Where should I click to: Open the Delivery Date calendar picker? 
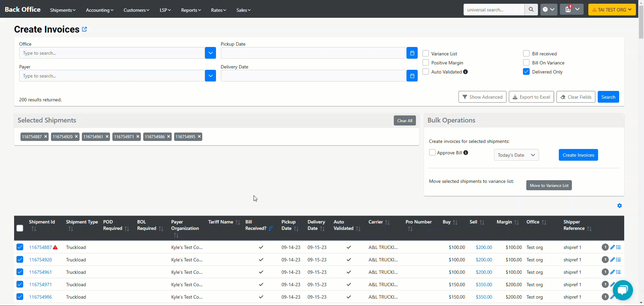click(x=412, y=76)
